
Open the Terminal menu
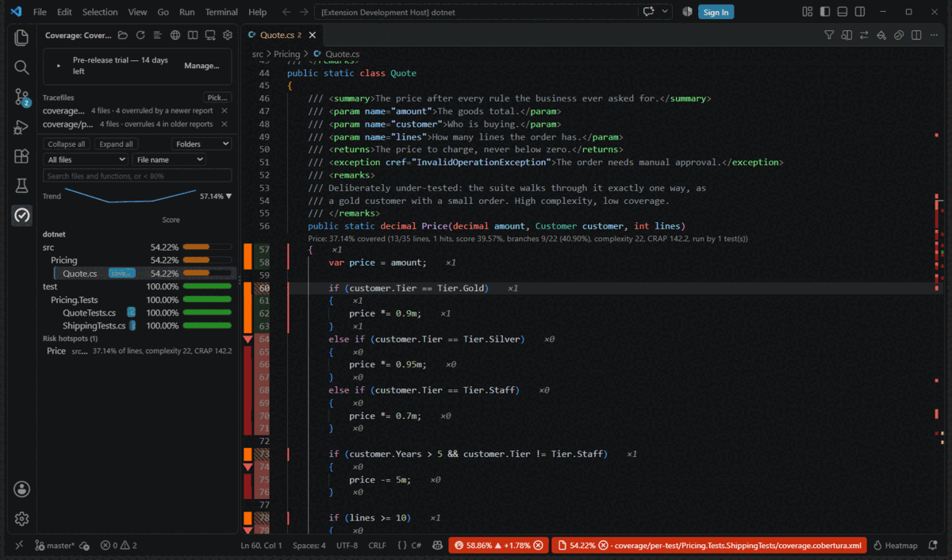click(x=221, y=12)
